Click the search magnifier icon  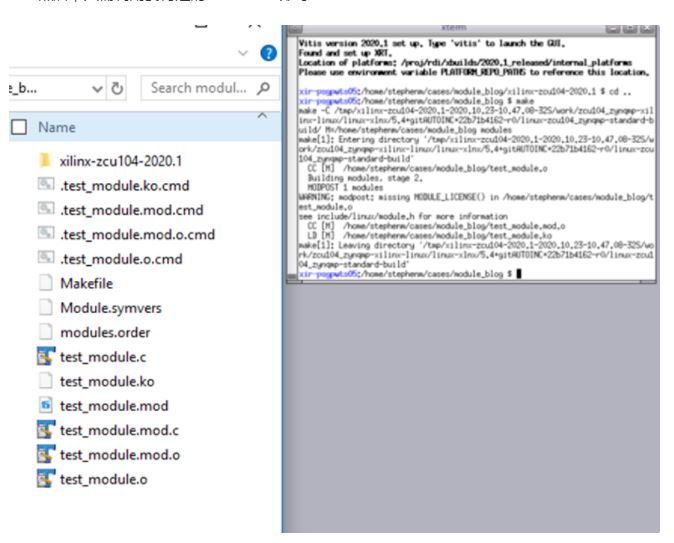tap(261, 88)
